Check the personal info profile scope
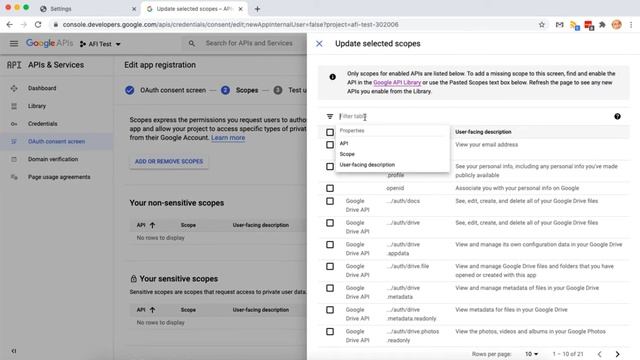 pyautogui.click(x=330, y=167)
